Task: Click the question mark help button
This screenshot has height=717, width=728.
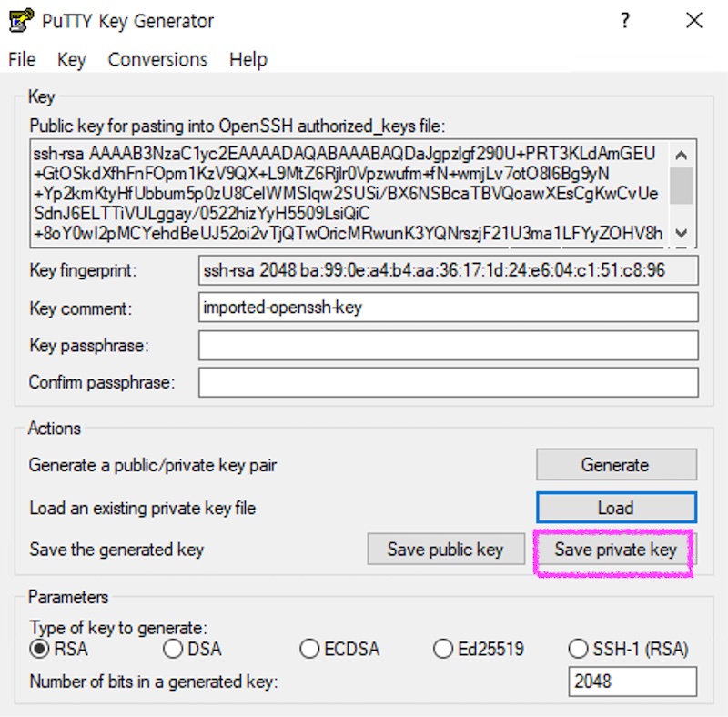Action: pyautogui.click(x=625, y=20)
